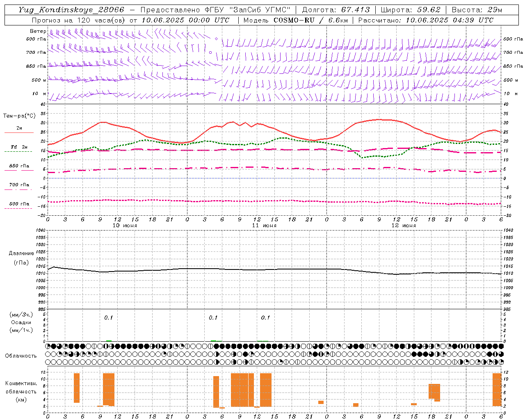Click the 985 value on left pressure axis
Image resolution: width=525 pixels, height=420 pixels.
tap(41, 309)
